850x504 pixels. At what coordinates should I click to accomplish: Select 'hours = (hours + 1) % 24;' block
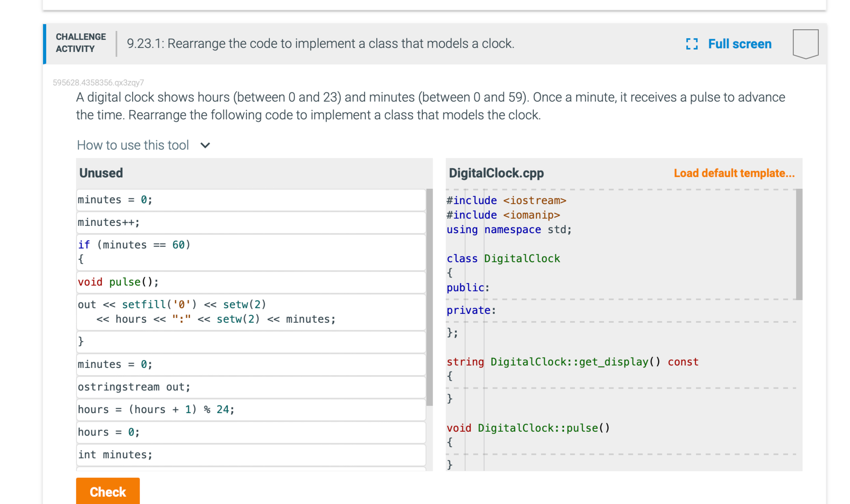[x=251, y=410]
